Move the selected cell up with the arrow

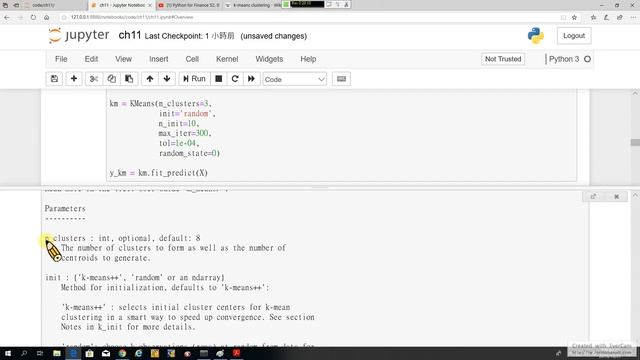(x=150, y=79)
